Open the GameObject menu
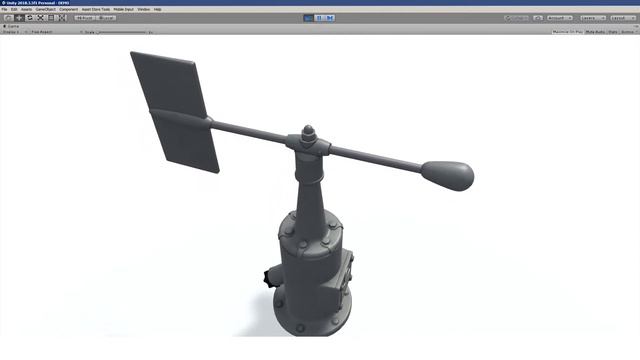 46,9
